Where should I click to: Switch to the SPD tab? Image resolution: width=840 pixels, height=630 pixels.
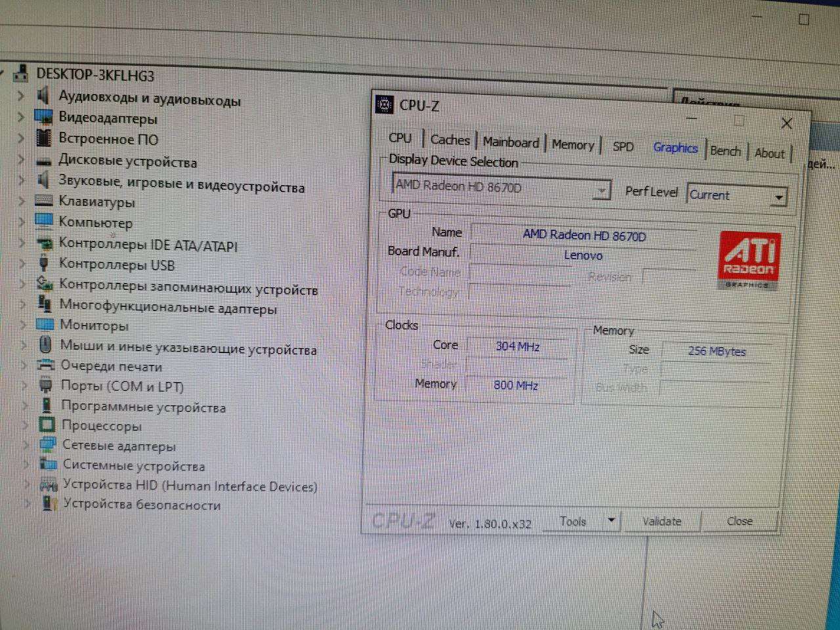pyautogui.click(x=623, y=147)
